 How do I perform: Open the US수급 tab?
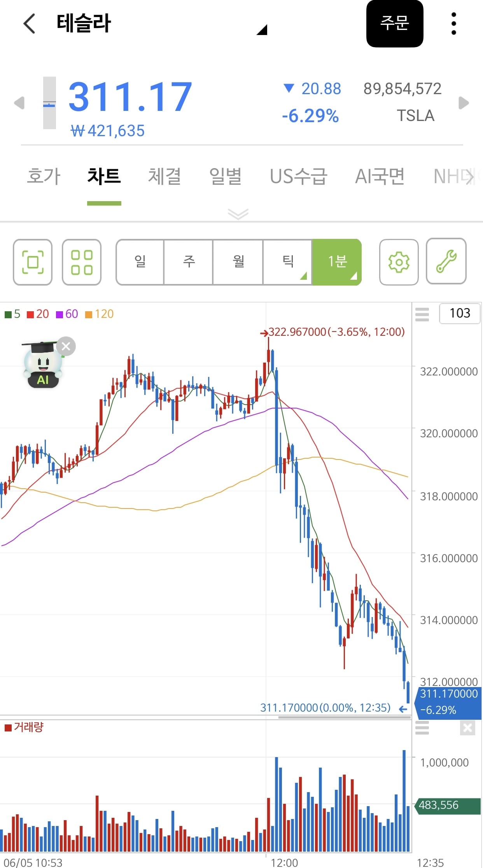tap(299, 176)
